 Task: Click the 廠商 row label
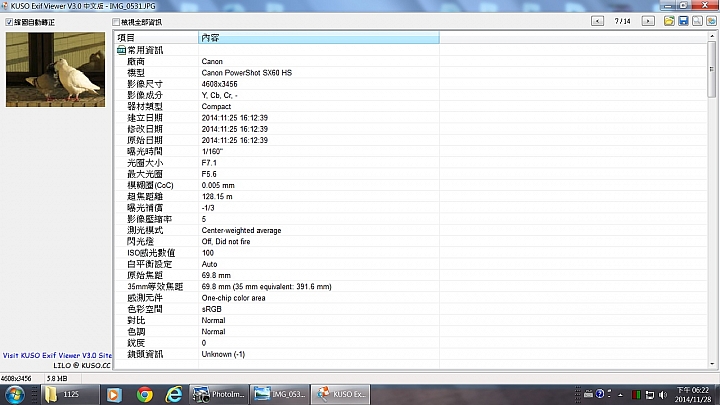pos(136,62)
